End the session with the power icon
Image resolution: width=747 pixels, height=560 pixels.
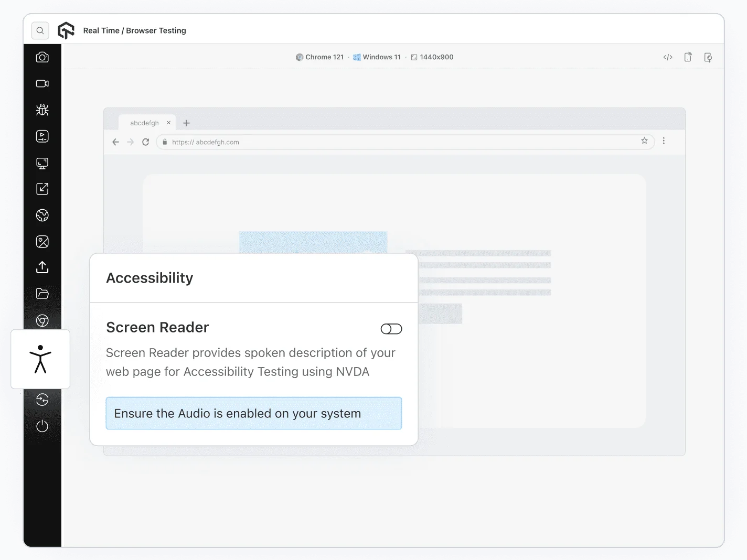point(42,426)
